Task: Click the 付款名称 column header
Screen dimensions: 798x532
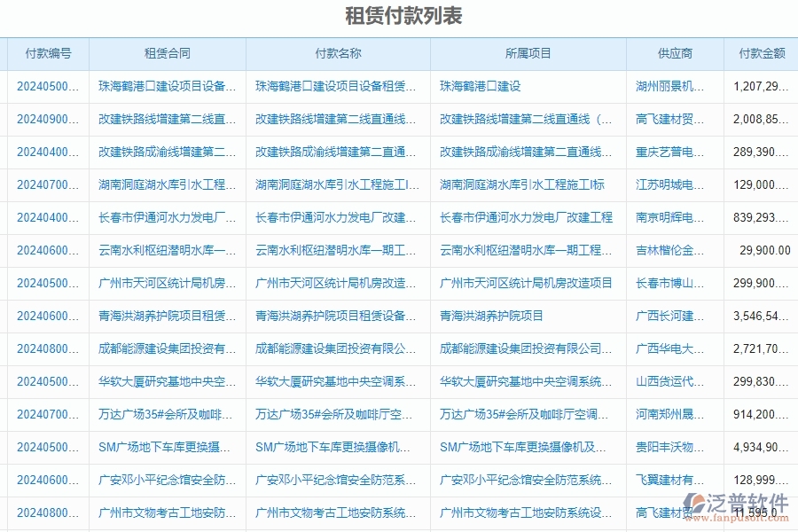Action: tap(333, 53)
